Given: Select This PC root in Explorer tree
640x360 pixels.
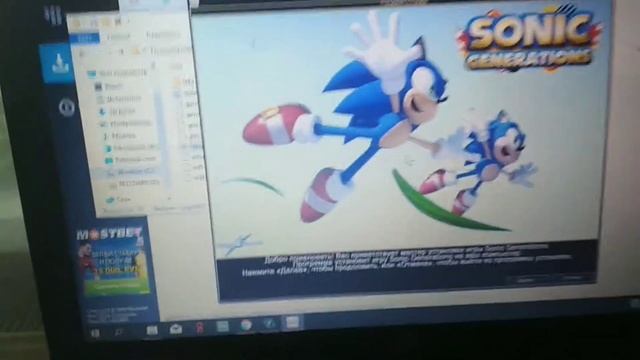Looking at the screenshot, I should 117,74.
